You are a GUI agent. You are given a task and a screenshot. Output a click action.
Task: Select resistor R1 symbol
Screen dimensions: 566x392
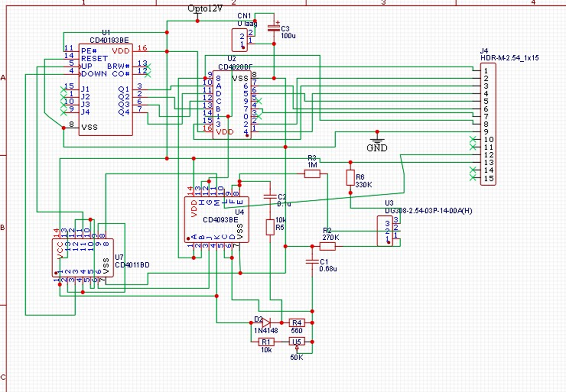266,342
